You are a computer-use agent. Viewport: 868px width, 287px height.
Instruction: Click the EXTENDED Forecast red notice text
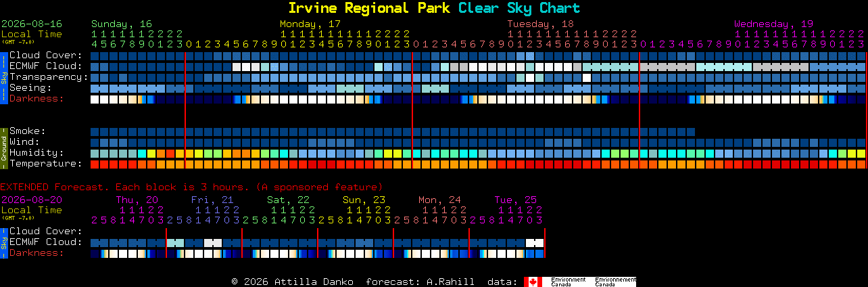[191, 187]
